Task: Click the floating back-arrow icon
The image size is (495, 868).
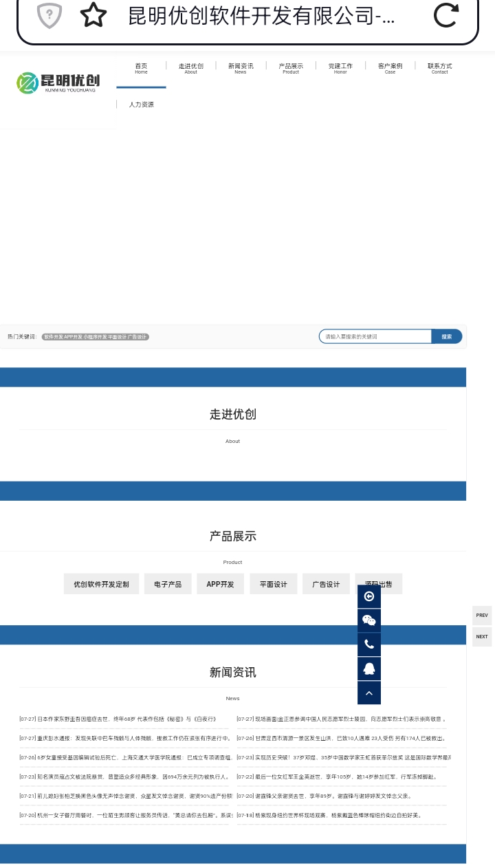Action: [369, 596]
